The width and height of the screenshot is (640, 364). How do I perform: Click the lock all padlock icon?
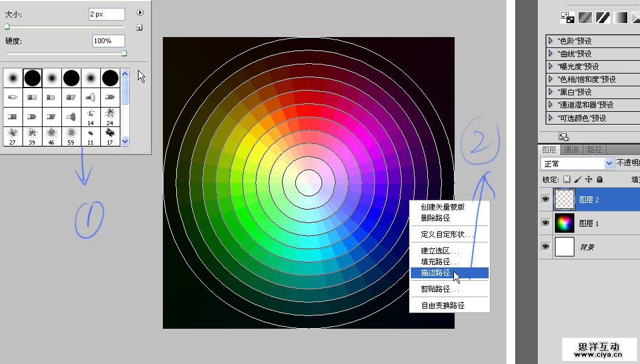[x=599, y=180]
